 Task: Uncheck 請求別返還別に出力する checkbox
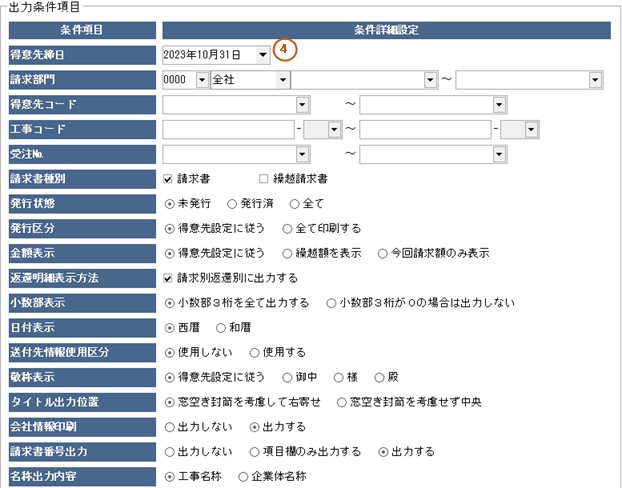tap(169, 277)
